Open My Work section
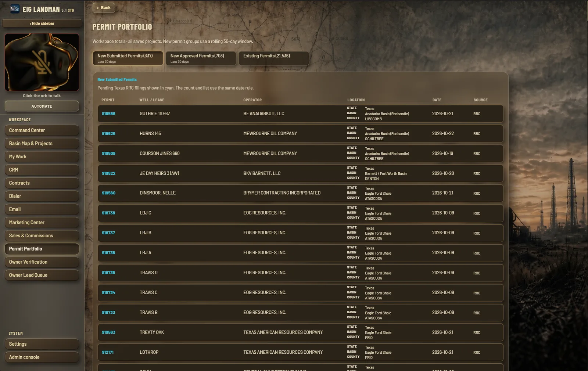The image size is (588, 371). [x=42, y=157]
